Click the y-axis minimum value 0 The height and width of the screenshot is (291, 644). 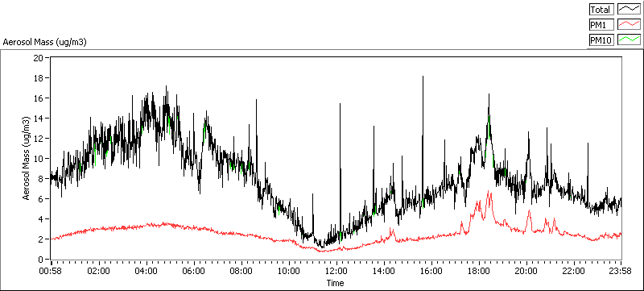point(41,260)
